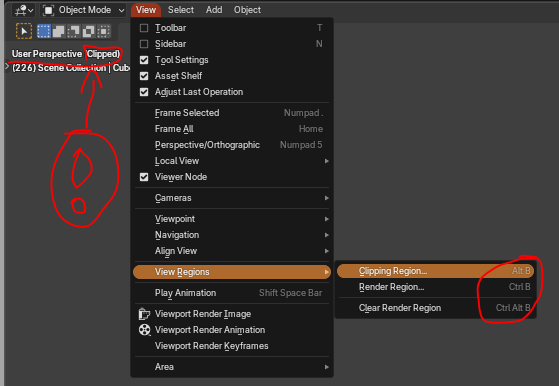This screenshot has height=386, width=559.
Task: Expand the Area submenu
Action: [232, 367]
